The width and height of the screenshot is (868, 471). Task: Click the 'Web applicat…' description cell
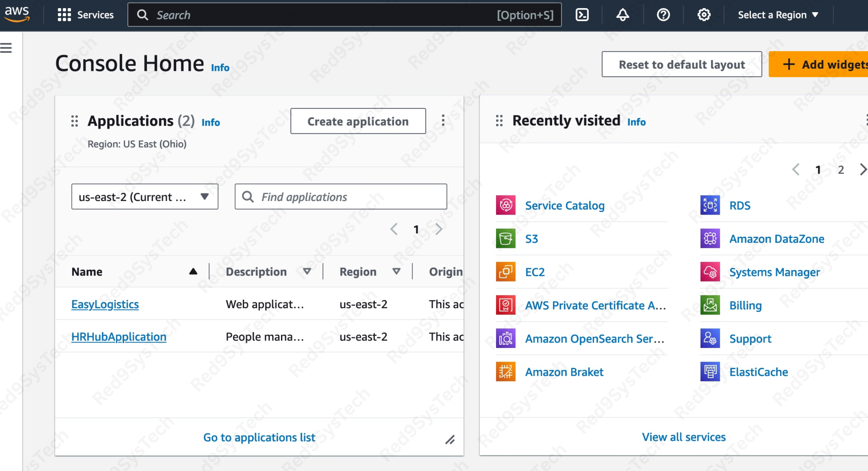[x=264, y=304]
